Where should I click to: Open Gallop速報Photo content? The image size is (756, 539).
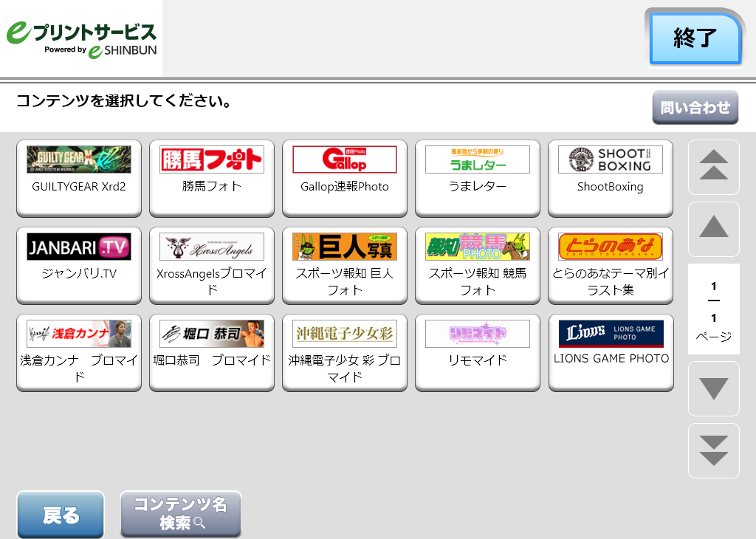click(345, 178)
